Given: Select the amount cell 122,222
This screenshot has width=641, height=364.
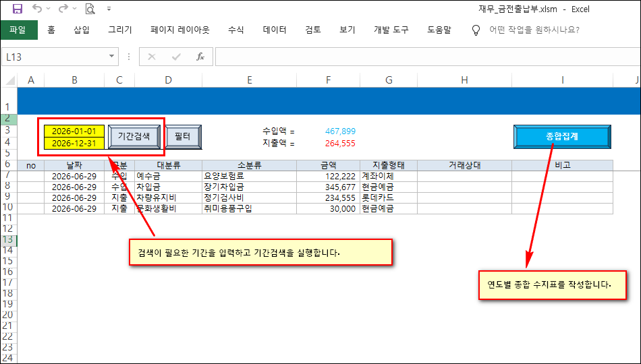Looking at the screenshot, I should click(329, 176).
